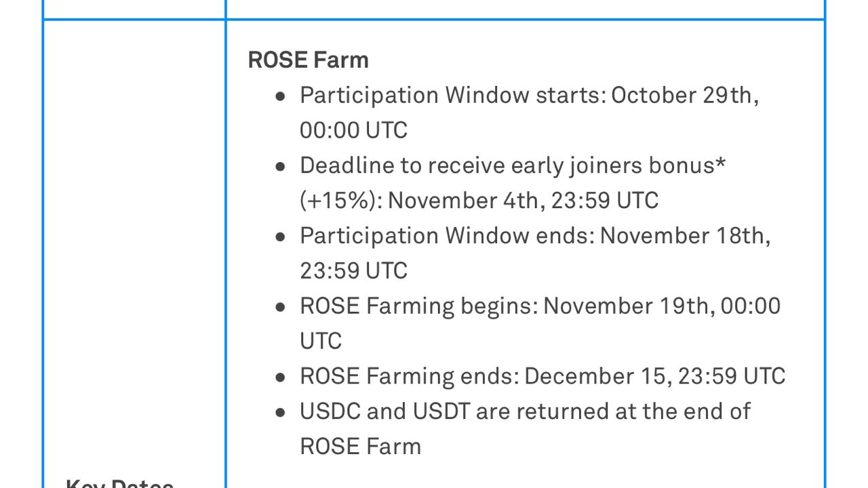Click the November 4th, 23:59 UTC text
Screen dimensions: 868x488
coord(523,201)
